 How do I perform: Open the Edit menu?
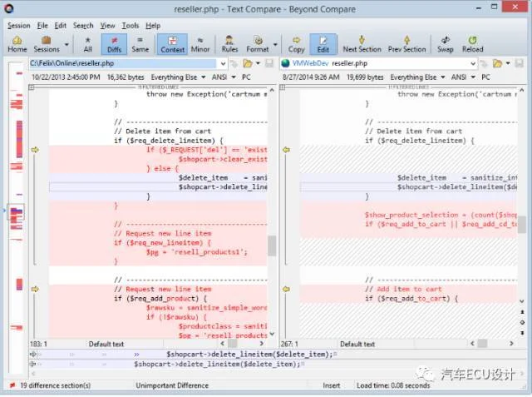point(60,26)
